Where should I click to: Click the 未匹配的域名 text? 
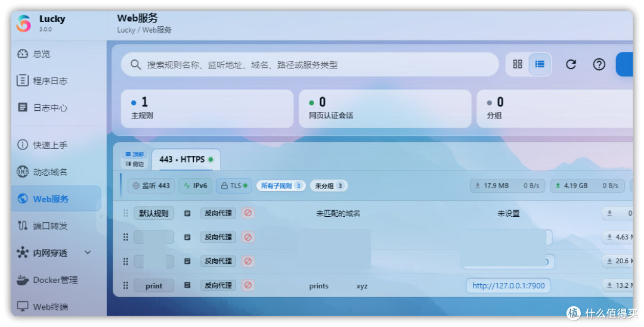coord(338,213)
